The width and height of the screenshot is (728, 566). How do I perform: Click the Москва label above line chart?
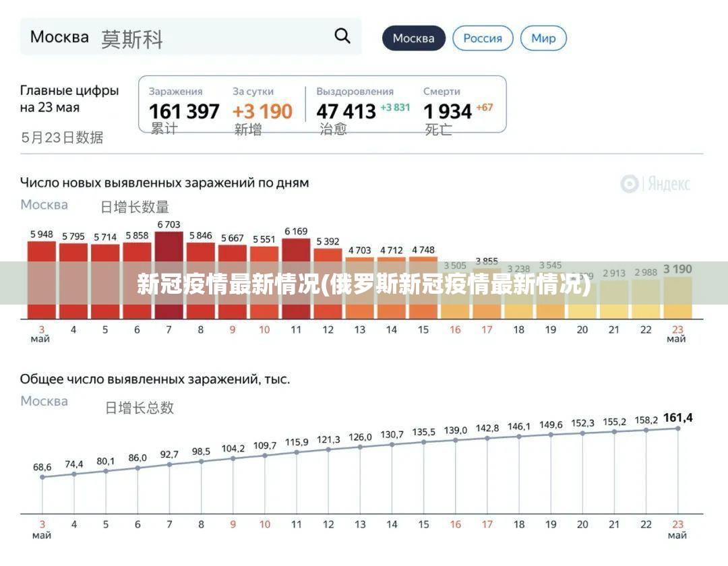pyautogui.click(x=44, y=401)
